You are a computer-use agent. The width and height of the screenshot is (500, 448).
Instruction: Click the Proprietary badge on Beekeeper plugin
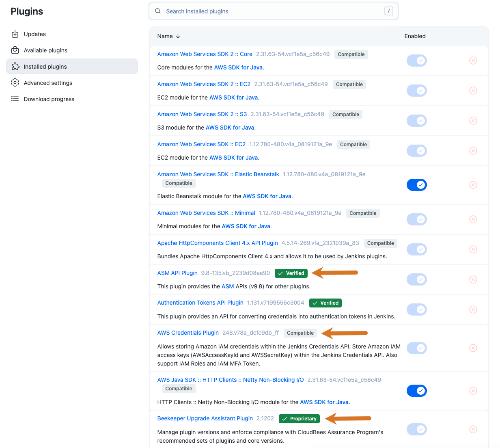(x=299, y=418)
